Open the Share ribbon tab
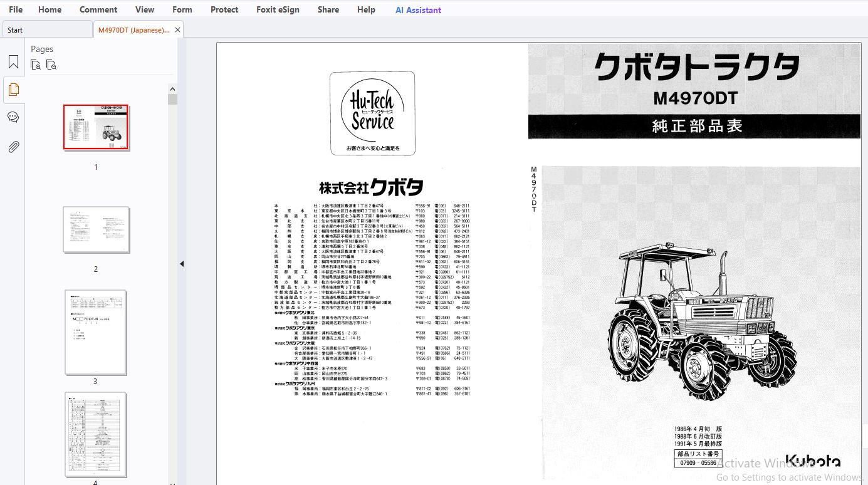 tap(328, 9)
